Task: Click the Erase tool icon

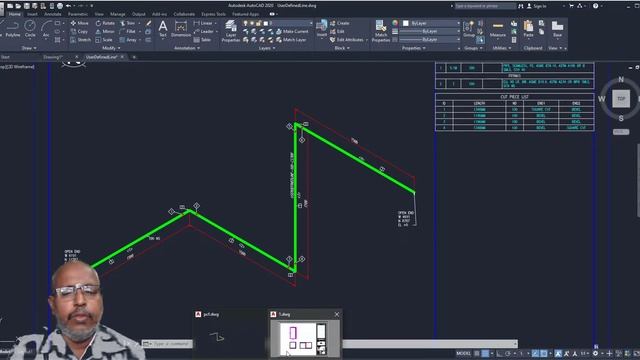Action: 149,23
